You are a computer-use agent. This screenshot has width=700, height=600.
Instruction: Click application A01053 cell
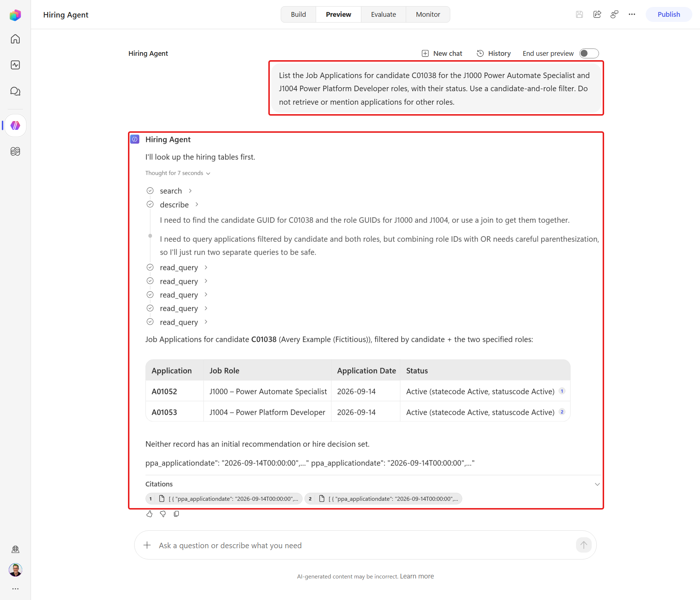(175, 412)
